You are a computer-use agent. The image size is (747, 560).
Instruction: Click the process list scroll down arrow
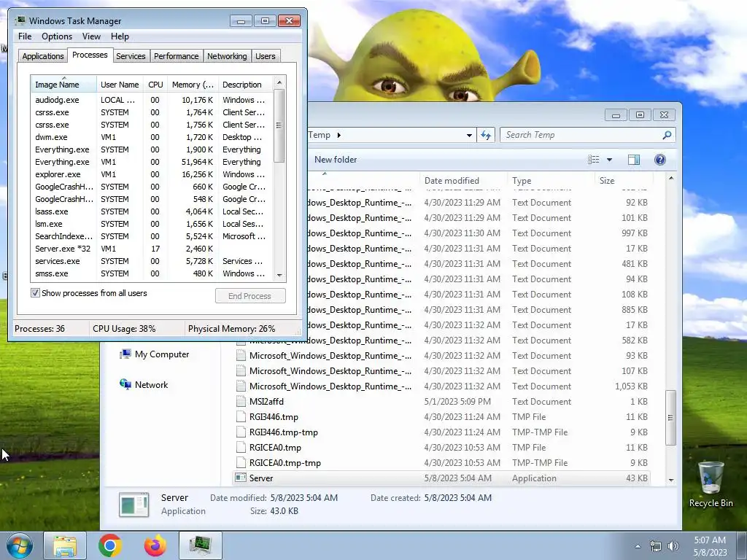[x=279, y=275]
